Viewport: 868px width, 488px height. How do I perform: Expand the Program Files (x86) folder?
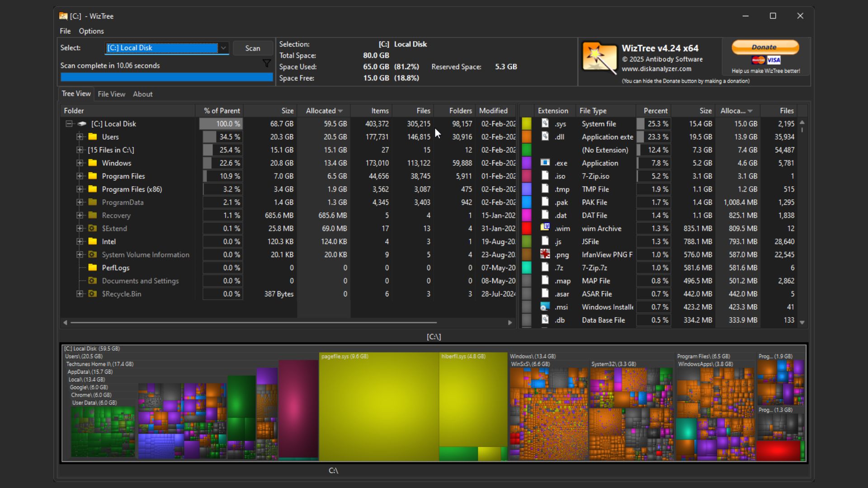[x=80, y=189]
